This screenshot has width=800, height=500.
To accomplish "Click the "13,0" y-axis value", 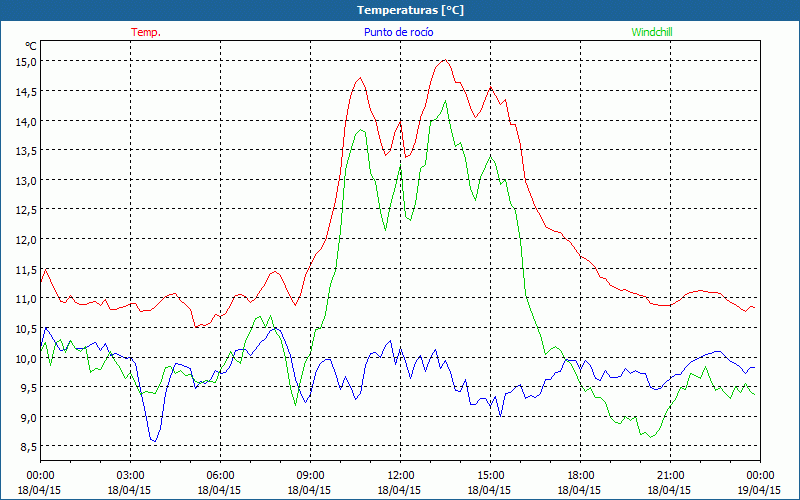I will pyautogui.click(x=27, y=181).
